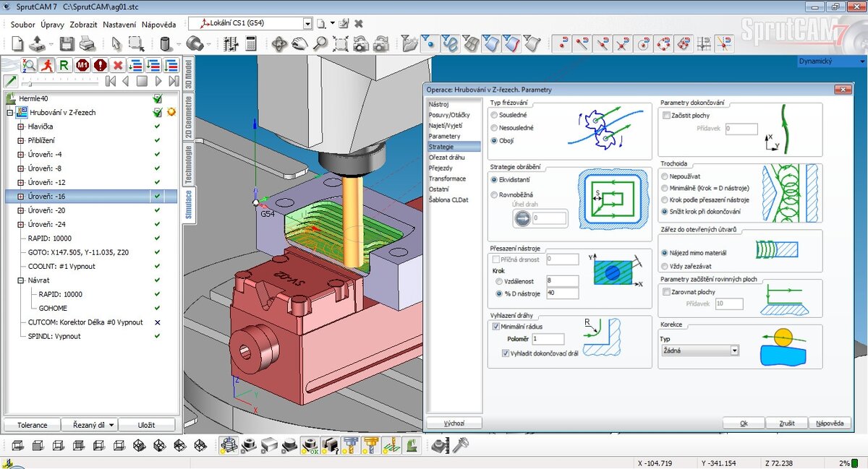Click the Uložit button
Viewport: 868px width, 469px height.
point(147,425)
